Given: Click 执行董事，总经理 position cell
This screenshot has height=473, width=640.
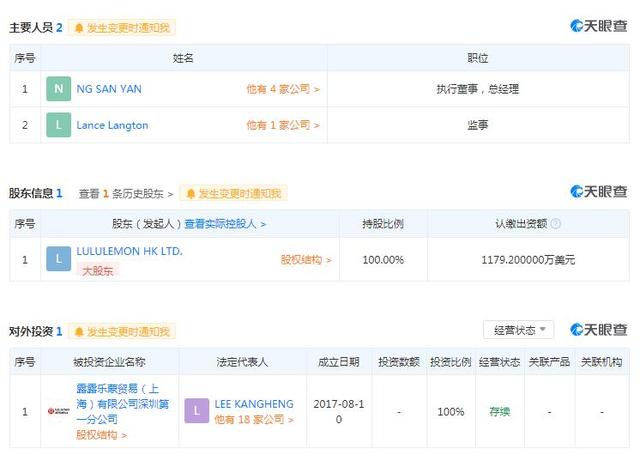Looking at the screenshot, I should [478, 89].
